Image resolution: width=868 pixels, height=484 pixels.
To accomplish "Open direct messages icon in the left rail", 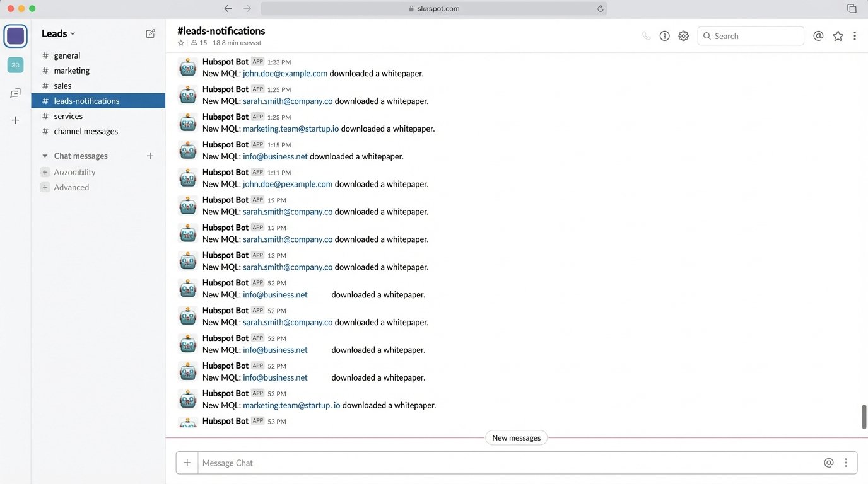I will point(15,93).
